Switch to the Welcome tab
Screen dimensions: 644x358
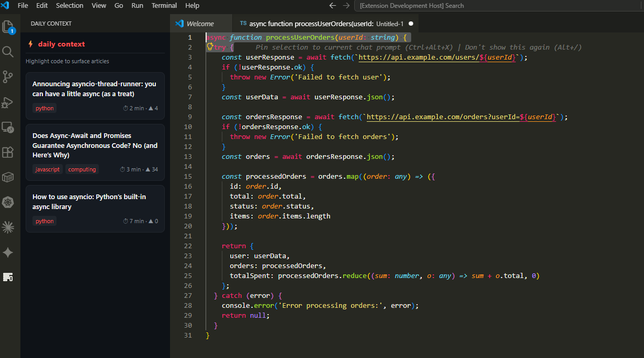[x=201, y=24]
